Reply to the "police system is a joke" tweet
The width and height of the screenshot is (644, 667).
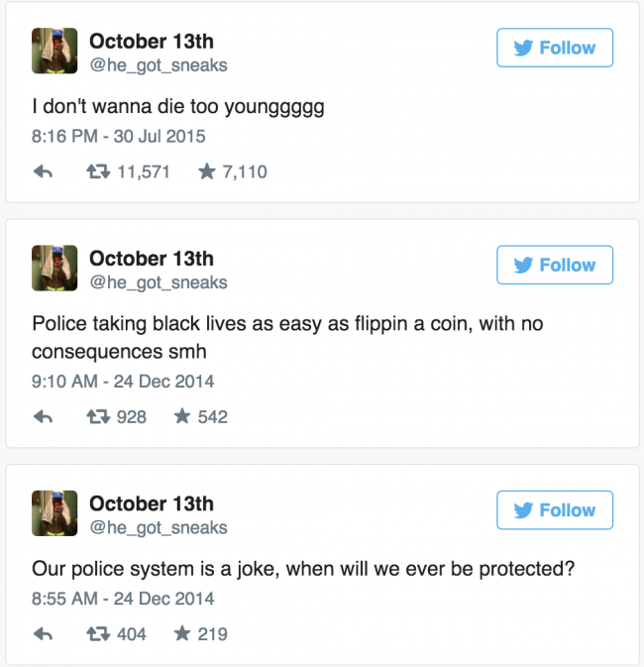tap(43, 634)
